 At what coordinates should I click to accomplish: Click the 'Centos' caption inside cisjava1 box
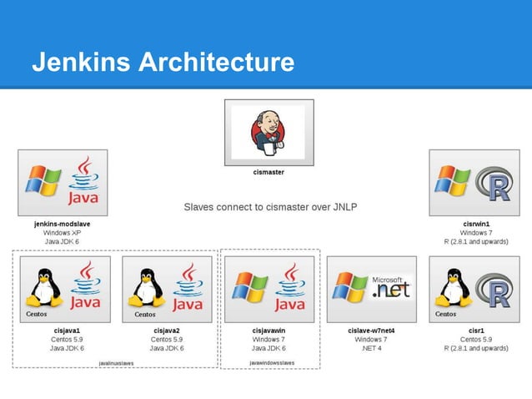tap(37, 314)
